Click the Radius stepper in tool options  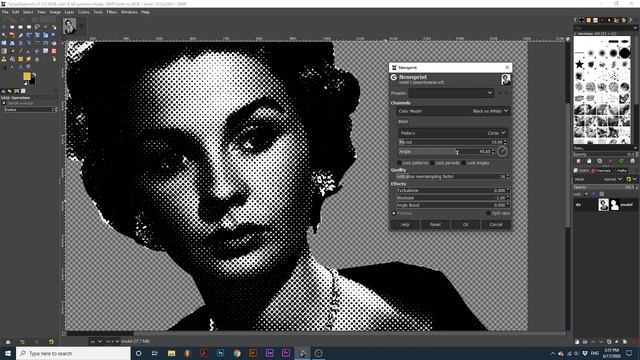tap(56, 110)
